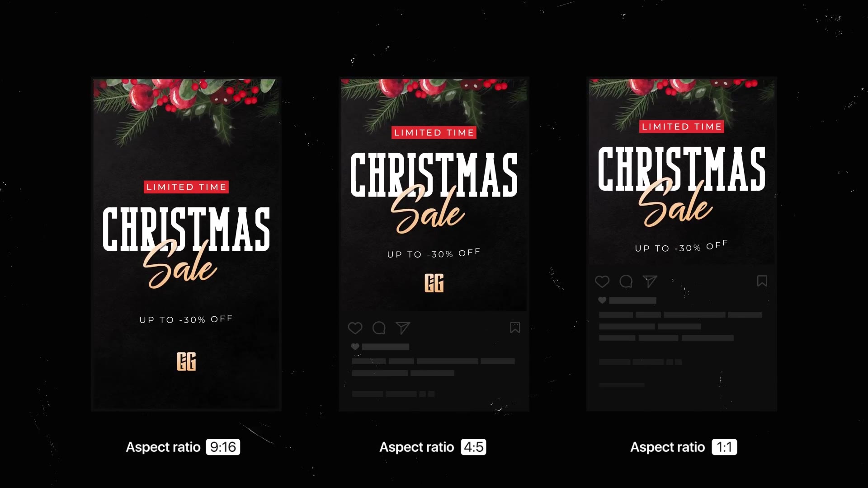
Task: Click the heart/like icon on 4:5 post
Action: 355,328
